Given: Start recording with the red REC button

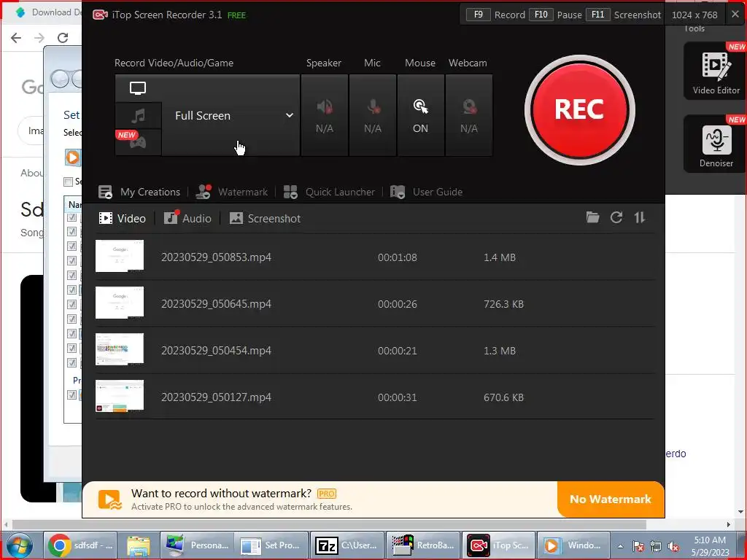Looking at the screenshot, I should [579, 110].
